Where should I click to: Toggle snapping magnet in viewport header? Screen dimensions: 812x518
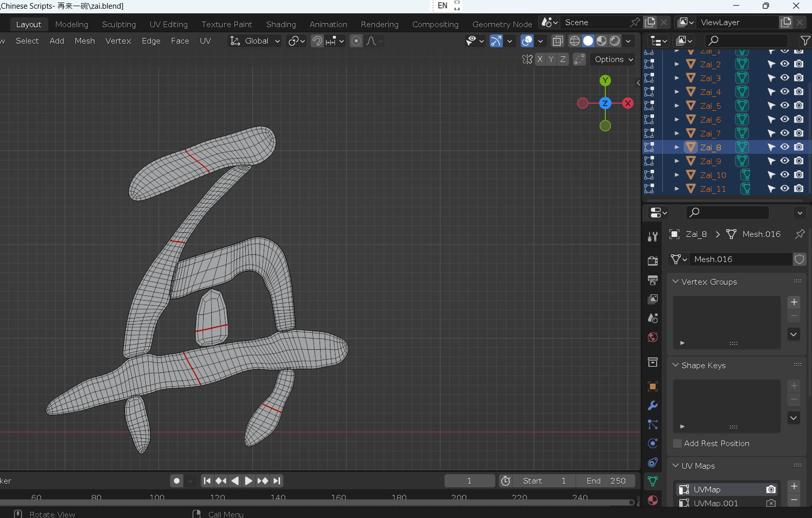point(317,41)
